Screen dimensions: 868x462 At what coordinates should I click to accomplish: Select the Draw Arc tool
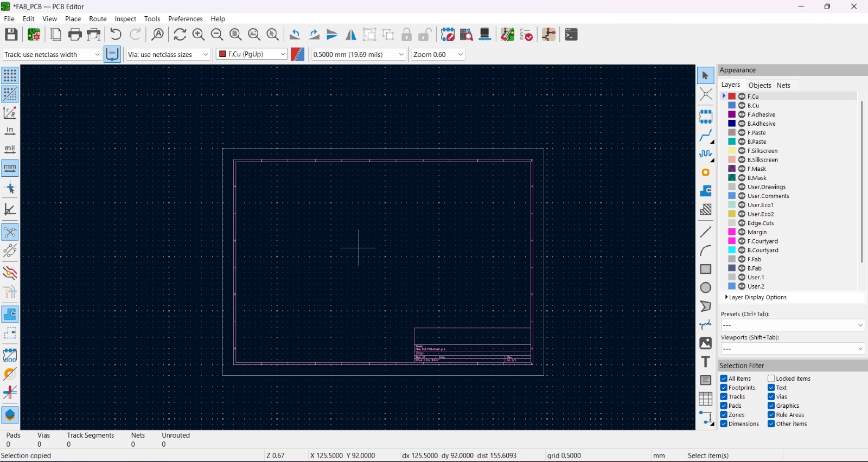pyautogui.click(x=705, y=251)
